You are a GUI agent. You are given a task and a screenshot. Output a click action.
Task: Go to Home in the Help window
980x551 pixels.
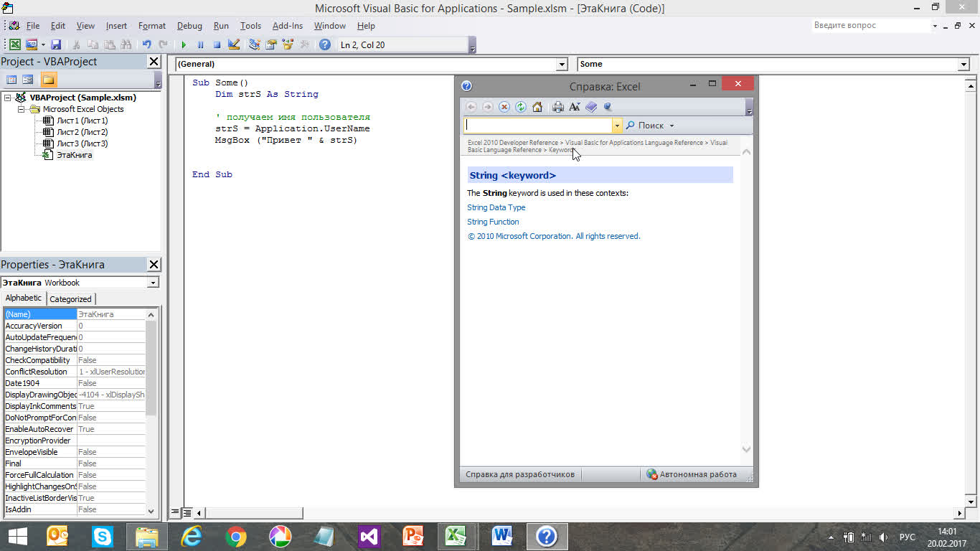tap(537, 107)
